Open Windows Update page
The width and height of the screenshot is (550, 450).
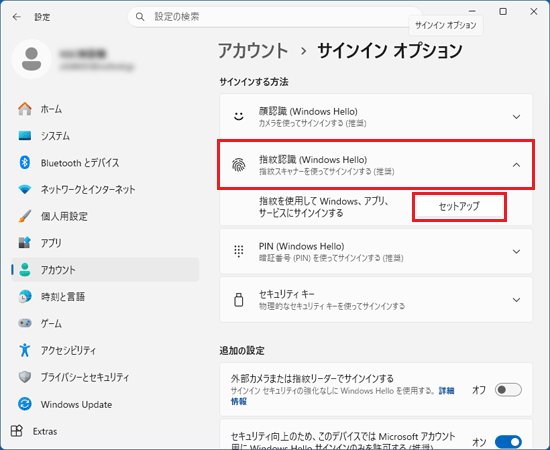click(x=105, y=404)
